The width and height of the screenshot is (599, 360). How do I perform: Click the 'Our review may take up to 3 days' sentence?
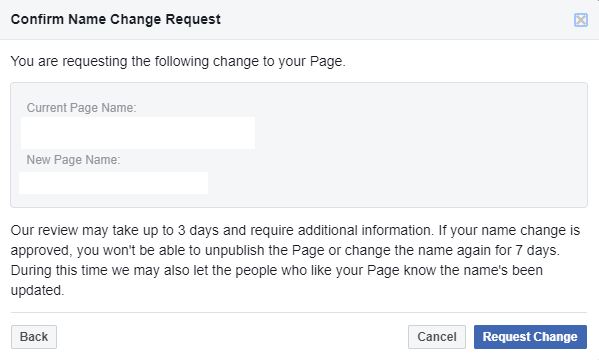point(223,230)
